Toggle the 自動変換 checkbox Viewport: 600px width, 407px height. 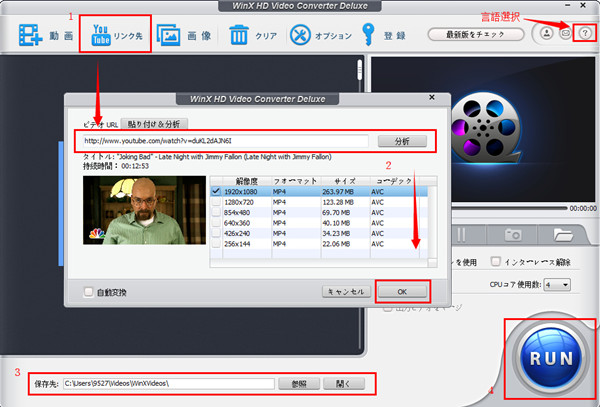pyautogui.click(x=88, y=292)
